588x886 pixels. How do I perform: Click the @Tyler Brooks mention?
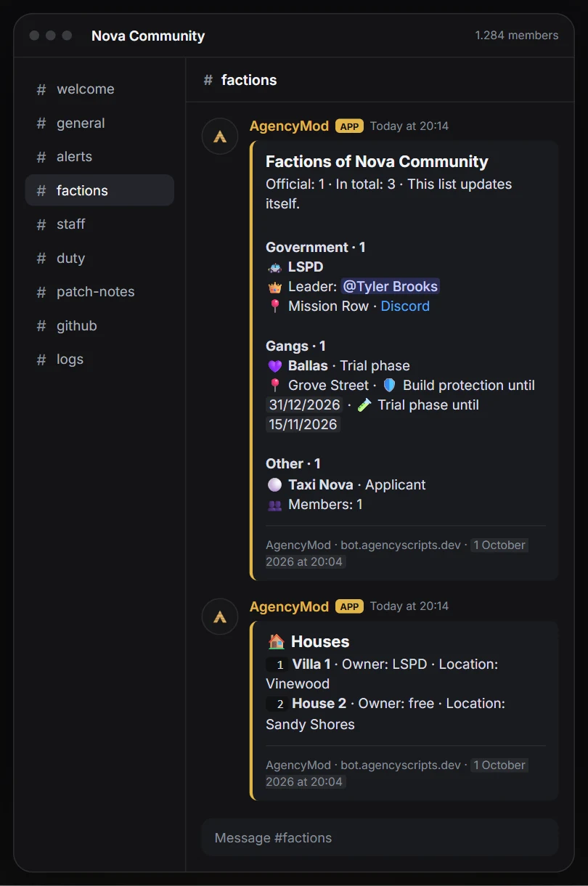pos(391,286)
